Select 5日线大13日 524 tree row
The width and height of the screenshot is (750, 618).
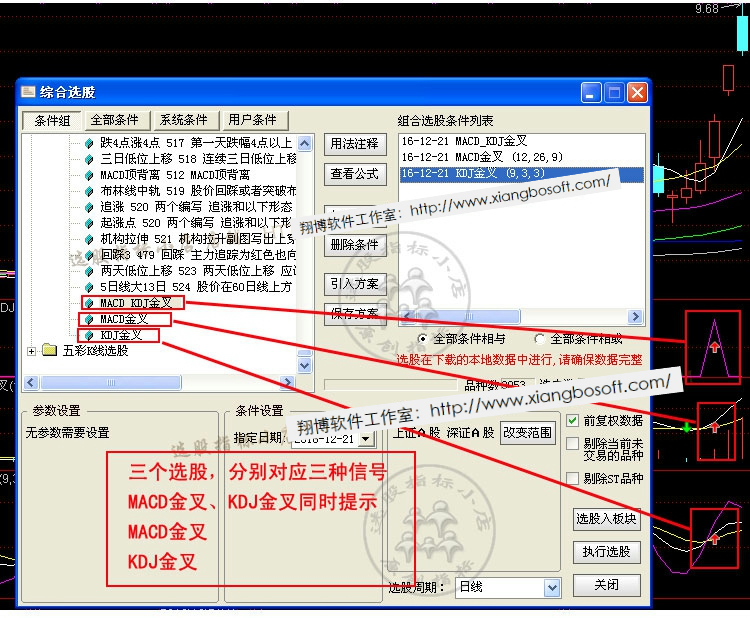coord(196,287)
